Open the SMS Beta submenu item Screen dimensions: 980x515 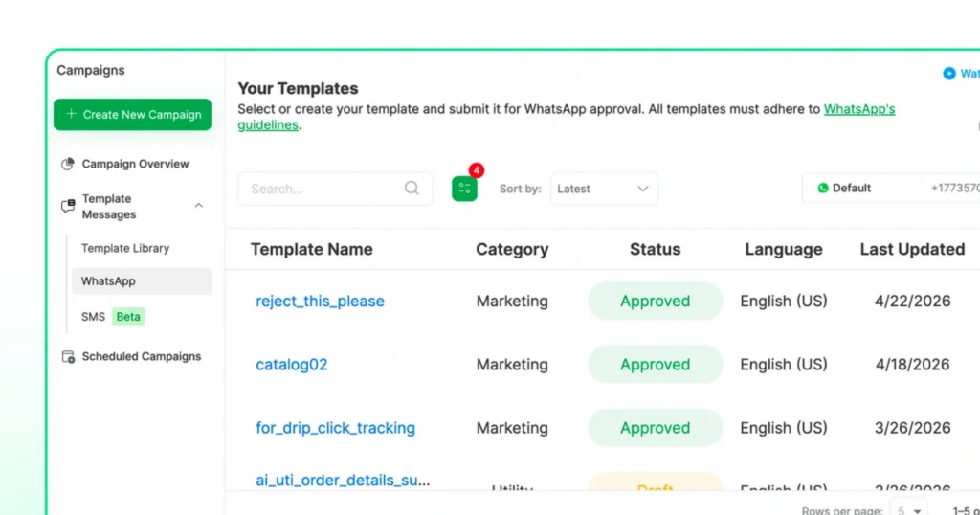[113, 317]
